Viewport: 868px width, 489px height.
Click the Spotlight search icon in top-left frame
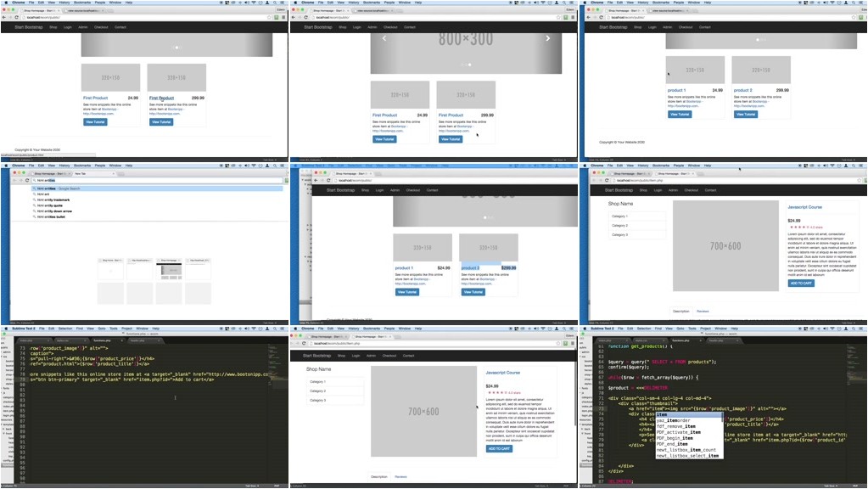(x=275, y=3)
